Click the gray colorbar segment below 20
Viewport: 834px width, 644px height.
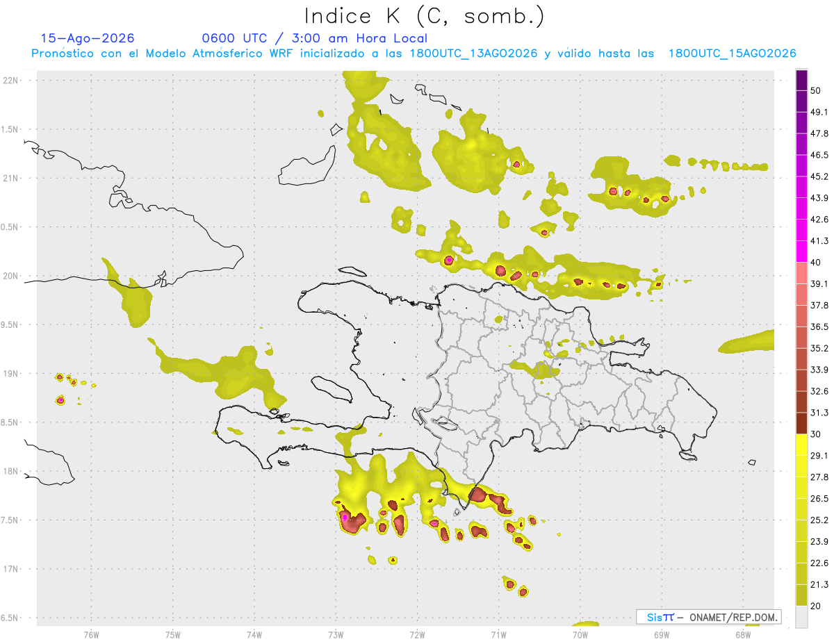(x=802, y=616)
